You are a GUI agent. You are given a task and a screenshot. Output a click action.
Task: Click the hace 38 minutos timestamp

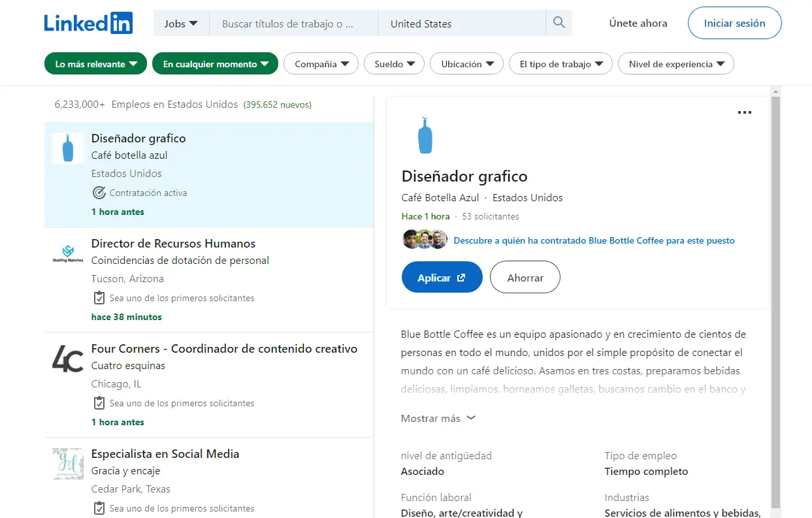[x=127, y=317]
